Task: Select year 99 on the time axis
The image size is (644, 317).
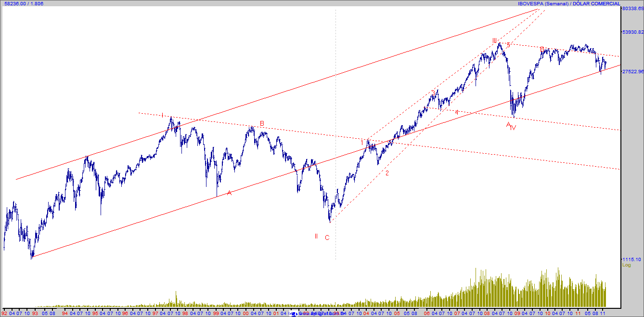Action: click(x=216, y=313)
